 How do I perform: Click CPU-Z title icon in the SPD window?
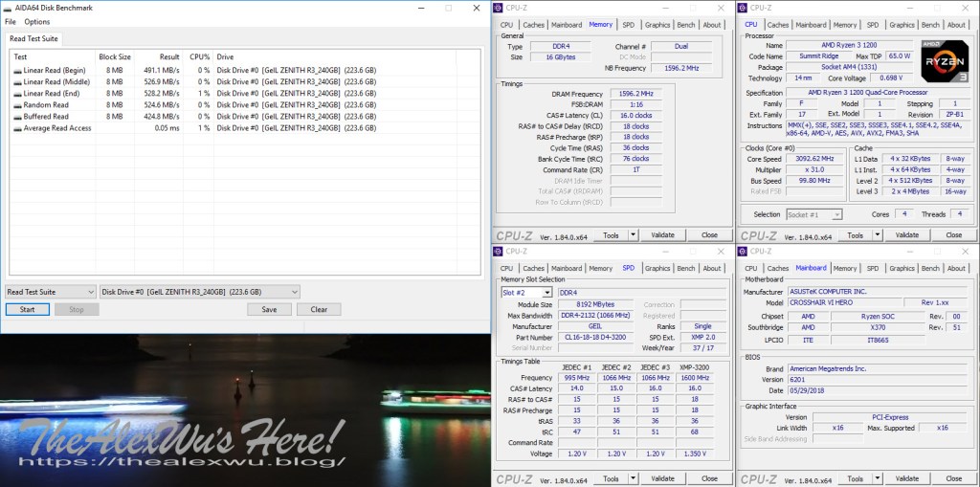click(x=499, y=251)
